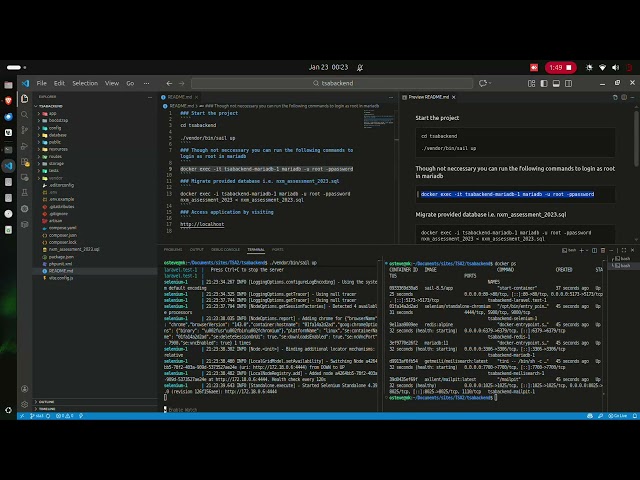Screen dimensions: 640x480
Task: Open the Accounts icon in activity bar
Action: click(x=24, y=389)
